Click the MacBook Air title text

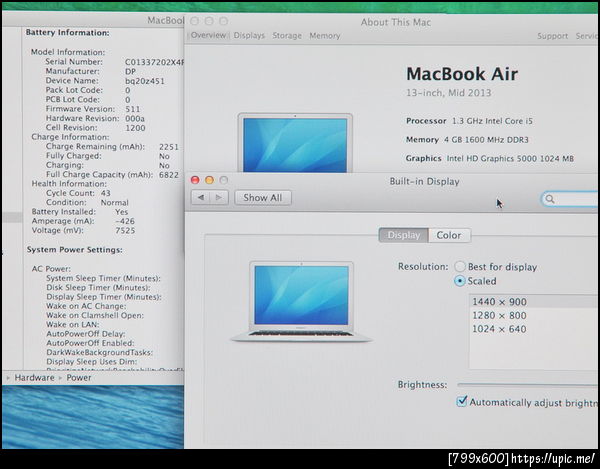tap(462, 74)
